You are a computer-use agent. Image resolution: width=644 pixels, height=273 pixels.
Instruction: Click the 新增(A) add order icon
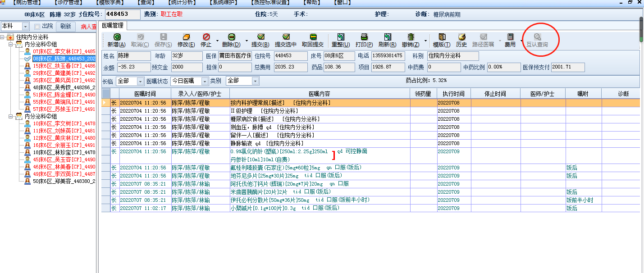click(117, 36)
